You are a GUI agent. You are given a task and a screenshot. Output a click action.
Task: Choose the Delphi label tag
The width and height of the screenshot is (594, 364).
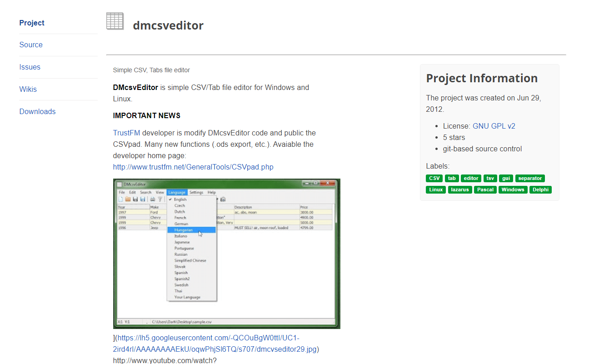click(x=540, y=189)
